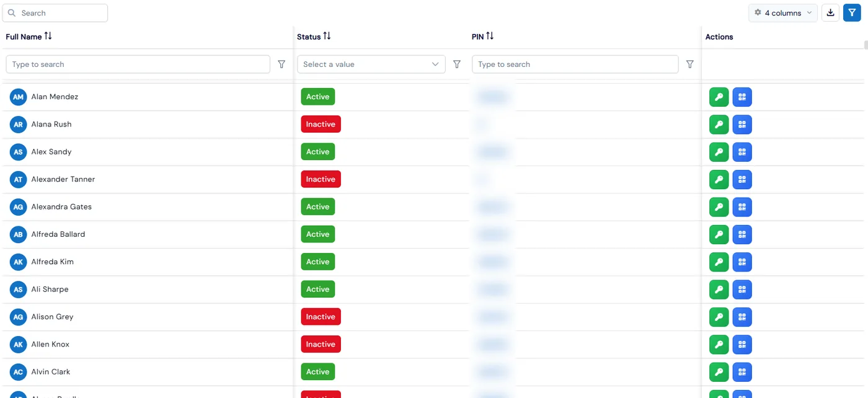The width and height of the screenshot is (868, 398).
Task: Focus the PIN 'Type to search' field
Action: (x=575, y=64)
